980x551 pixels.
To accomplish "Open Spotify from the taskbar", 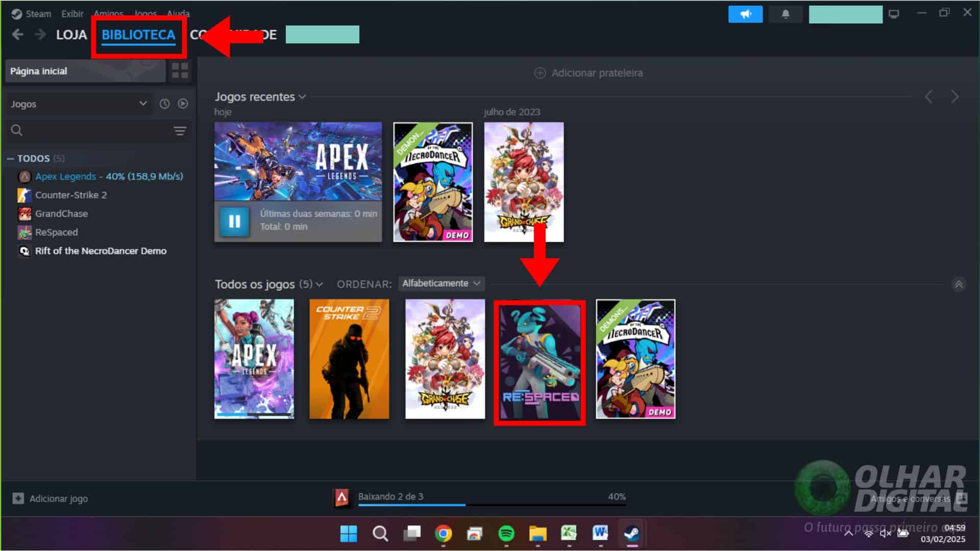I will [506, 534].
